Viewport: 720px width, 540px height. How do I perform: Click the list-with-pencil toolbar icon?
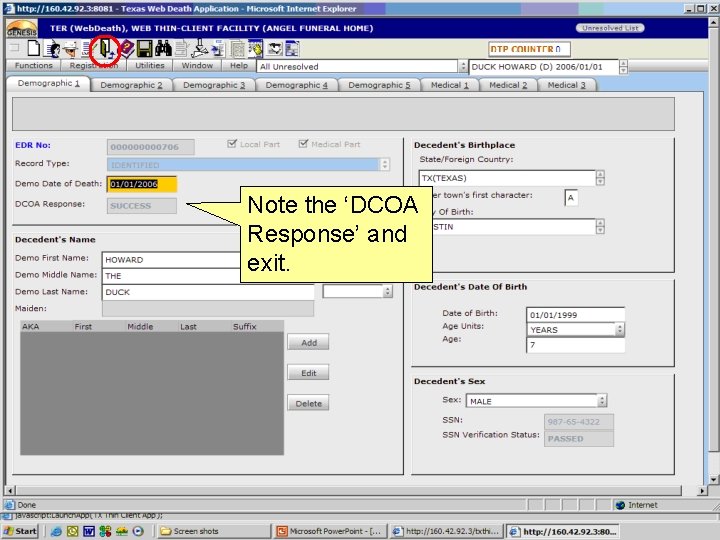(x=88, y=49)
